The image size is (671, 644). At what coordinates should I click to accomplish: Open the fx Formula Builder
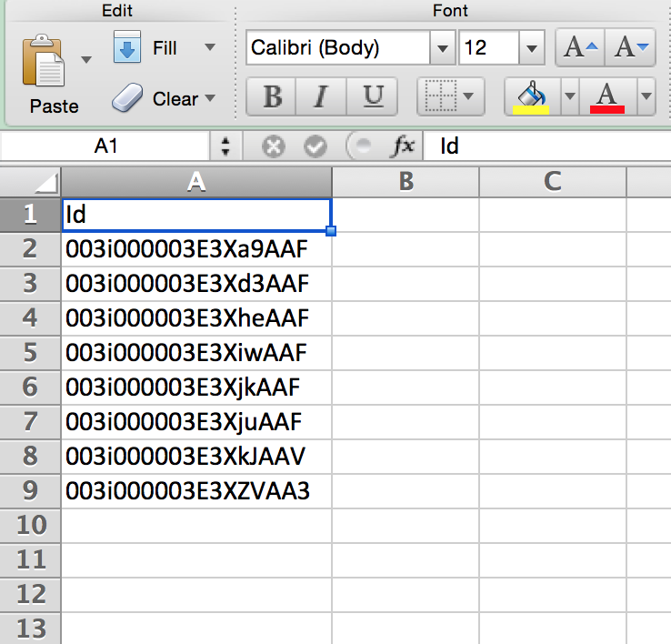[403, 146]
